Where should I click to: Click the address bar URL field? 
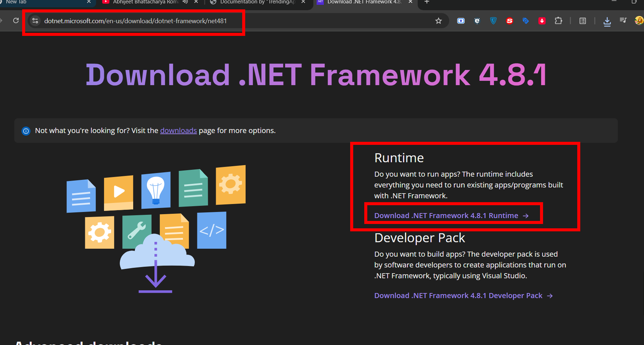[136, 21]
